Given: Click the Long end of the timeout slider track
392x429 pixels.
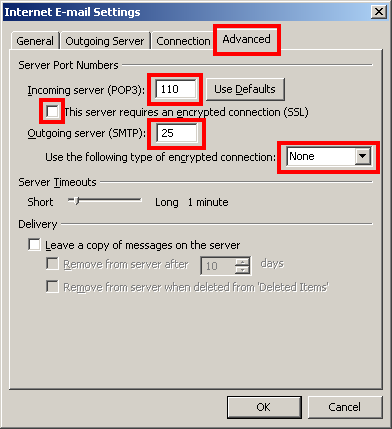Looking at the screenshot, I should pos(140,200).
